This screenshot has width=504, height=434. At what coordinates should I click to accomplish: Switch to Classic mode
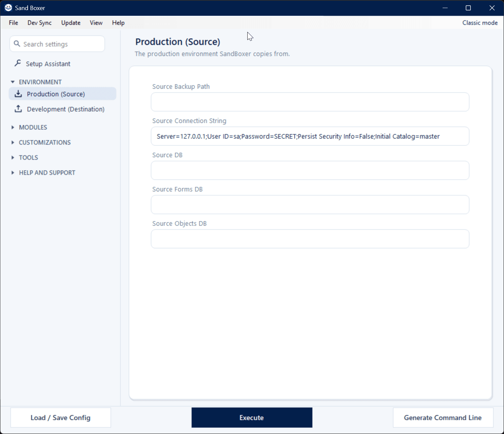[480, 23]
